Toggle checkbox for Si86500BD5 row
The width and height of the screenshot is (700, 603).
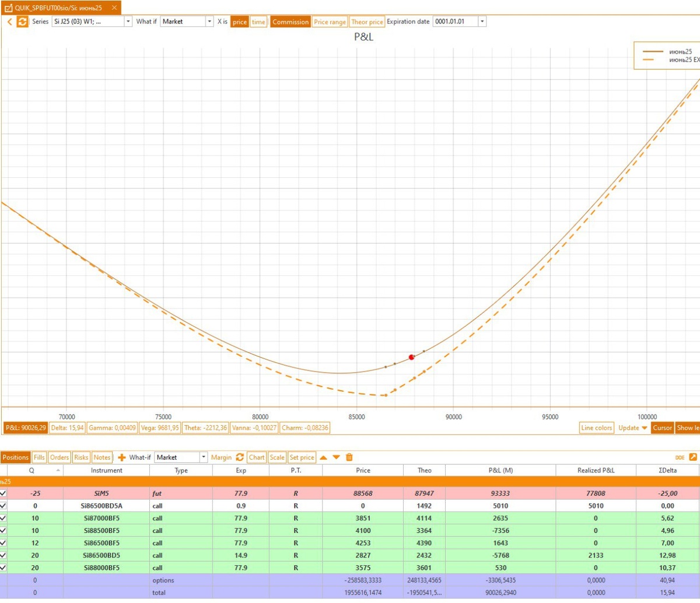(3, 555)
